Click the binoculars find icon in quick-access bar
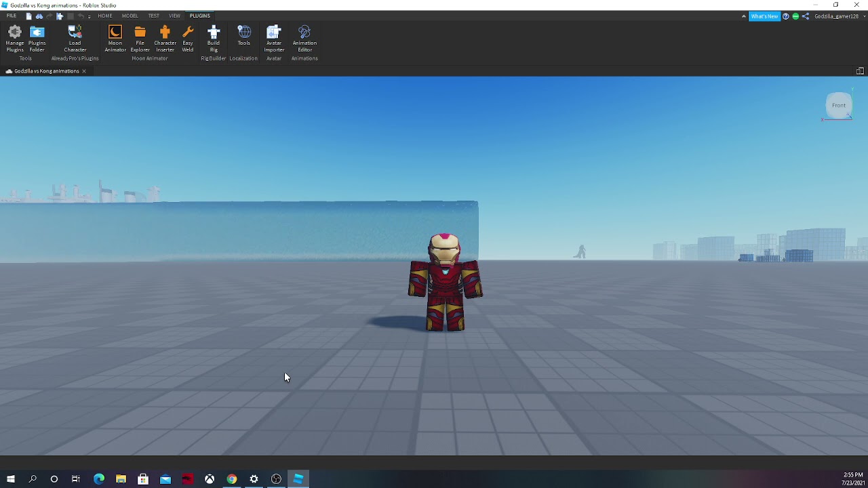This screenshot has width=868, height=488. pos(39,16)
